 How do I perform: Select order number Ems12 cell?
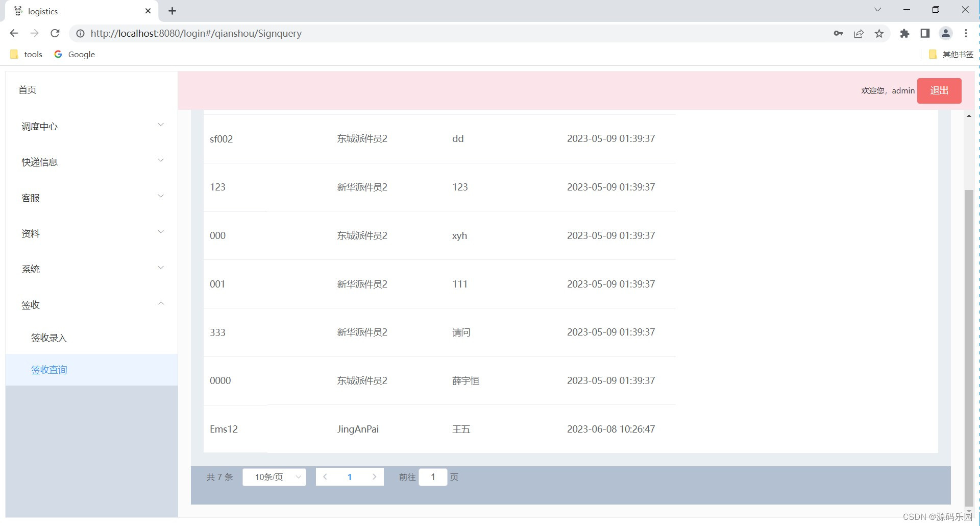pos(224,429)
